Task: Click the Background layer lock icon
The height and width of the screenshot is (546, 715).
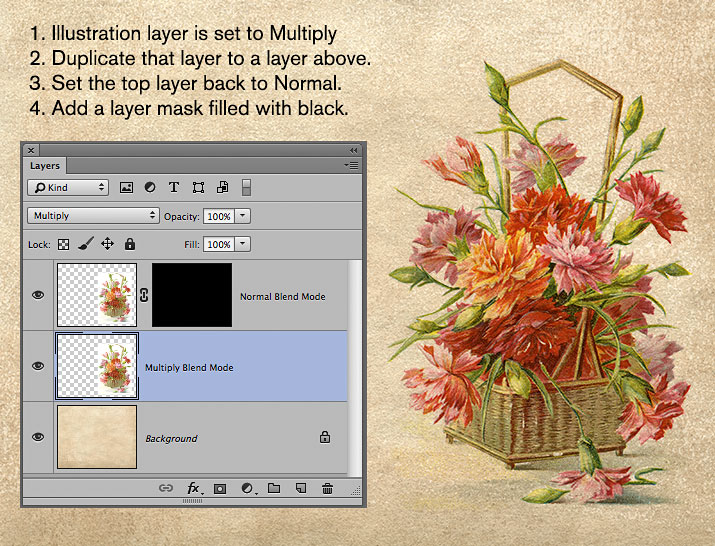Action: coord(325,437)
